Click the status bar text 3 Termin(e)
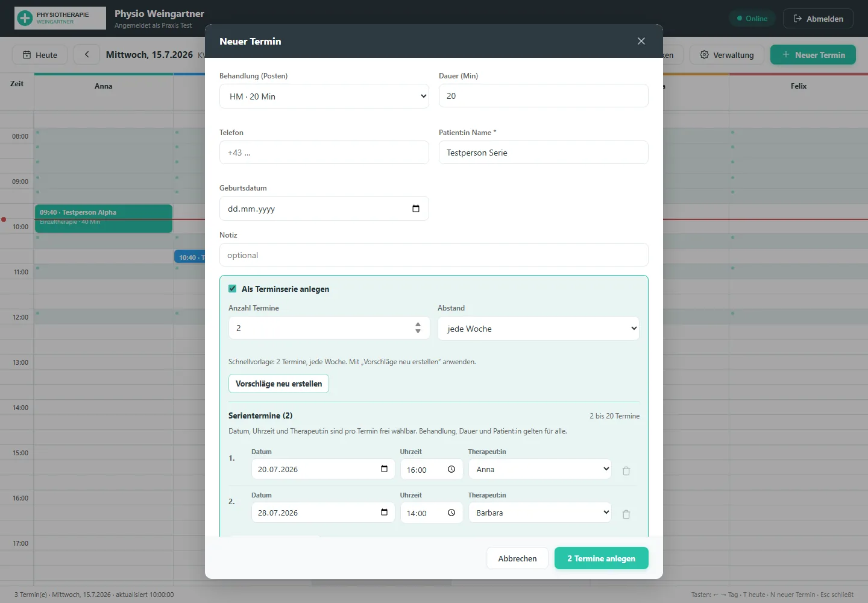The image size is (868, 603). point(31,595)
